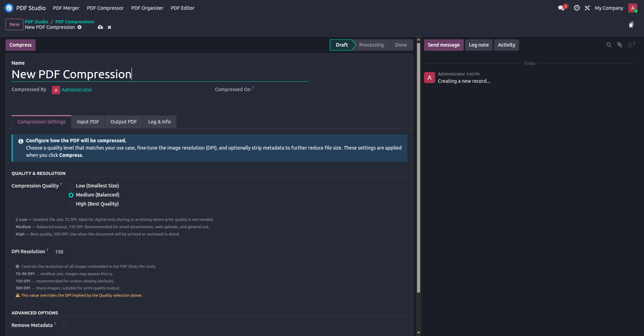Select the Compression Settings tab
The image size is (644, 336).
41,122
